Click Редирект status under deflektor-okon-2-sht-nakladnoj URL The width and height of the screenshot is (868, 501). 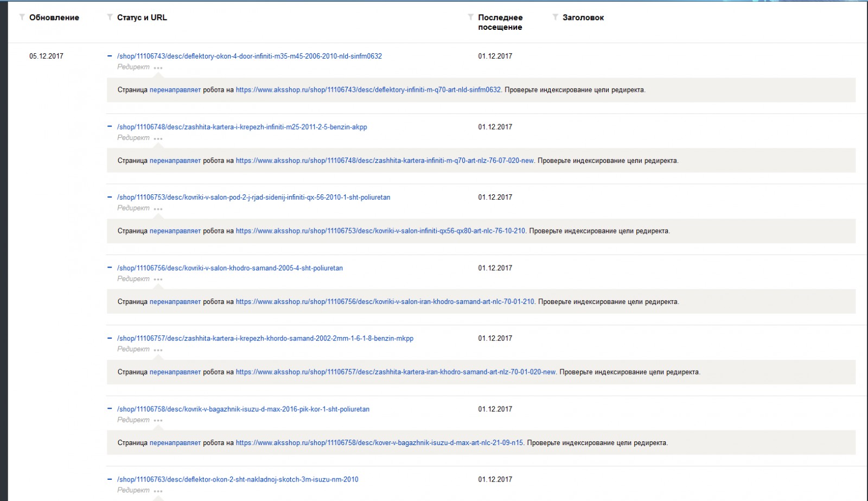click(133, 490)
